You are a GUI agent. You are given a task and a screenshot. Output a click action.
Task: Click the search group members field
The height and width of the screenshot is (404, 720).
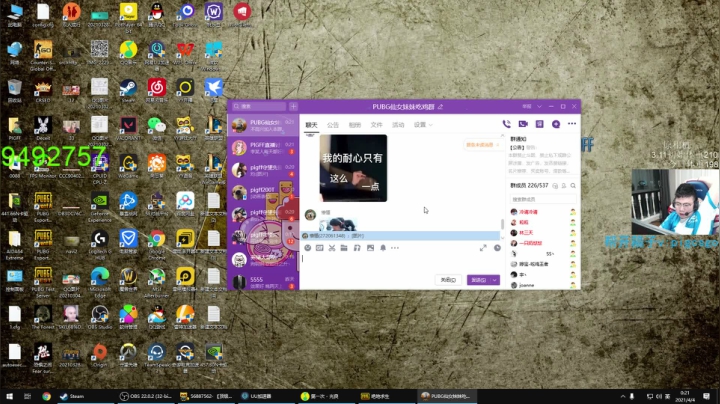[543, 199]
